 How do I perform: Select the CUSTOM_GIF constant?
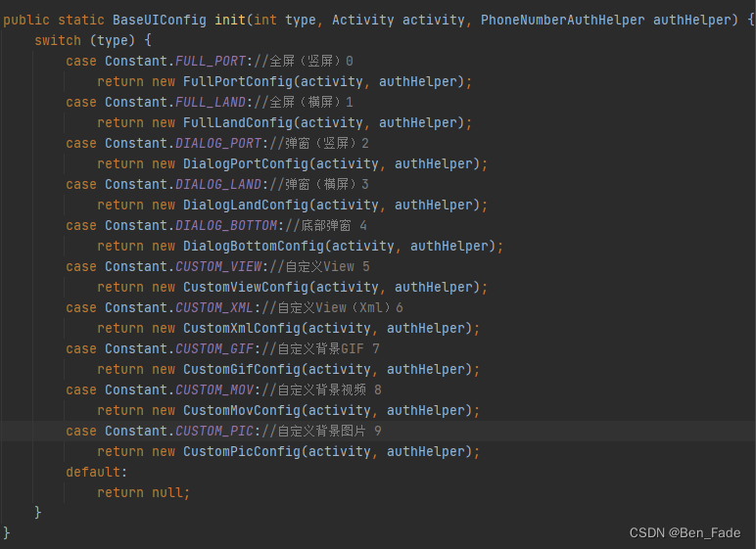[x=215, y=348]
